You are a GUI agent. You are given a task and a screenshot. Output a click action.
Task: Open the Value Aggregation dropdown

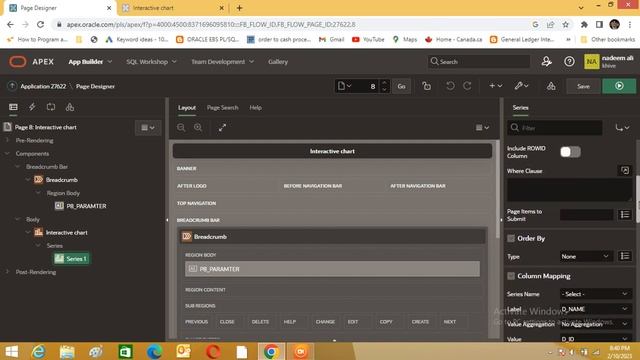pyautogui.click(x=595, y=324)
